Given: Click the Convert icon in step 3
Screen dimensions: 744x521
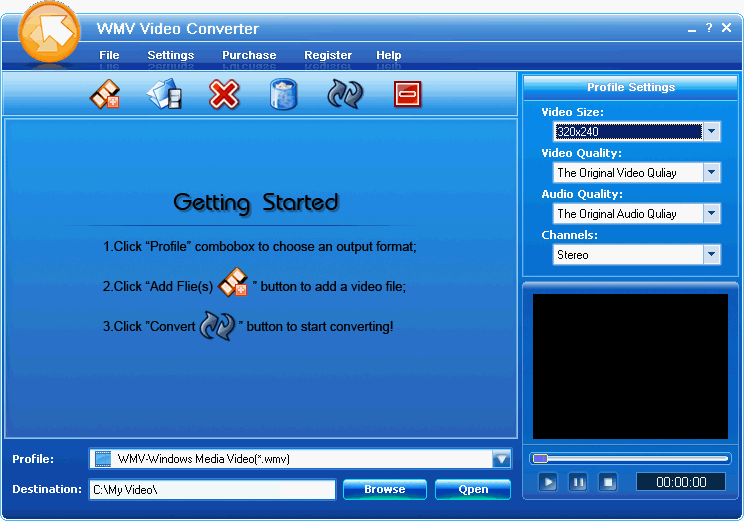Looking at the screenshot, I should click(217, 326).
